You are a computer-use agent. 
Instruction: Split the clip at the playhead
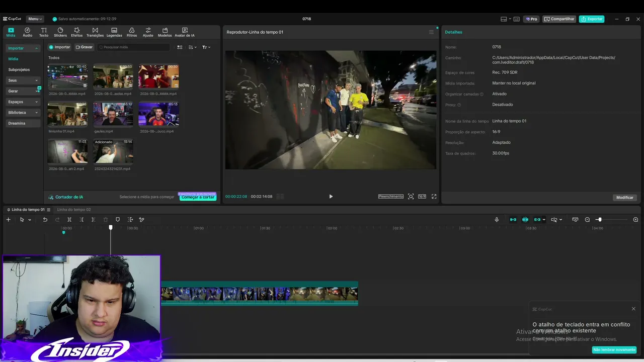tap(69, 220)
